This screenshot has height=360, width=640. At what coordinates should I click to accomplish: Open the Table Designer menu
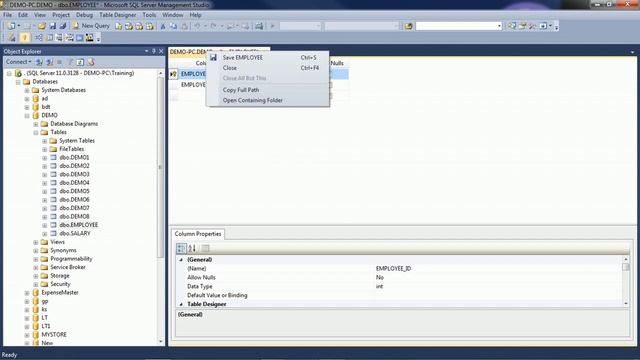pos(118,15)
